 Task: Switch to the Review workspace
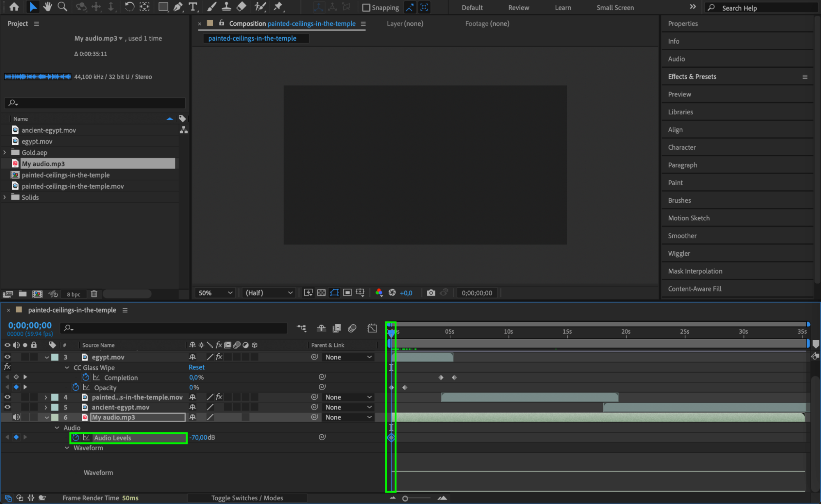[518, 8]
